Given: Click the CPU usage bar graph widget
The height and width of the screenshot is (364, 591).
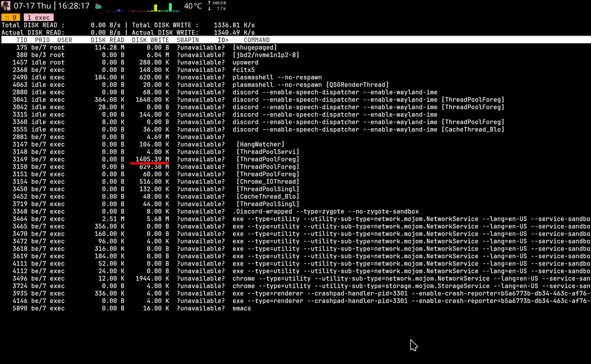Looking at the screenshot, I should pyautogui.click(x=142, y=7).
